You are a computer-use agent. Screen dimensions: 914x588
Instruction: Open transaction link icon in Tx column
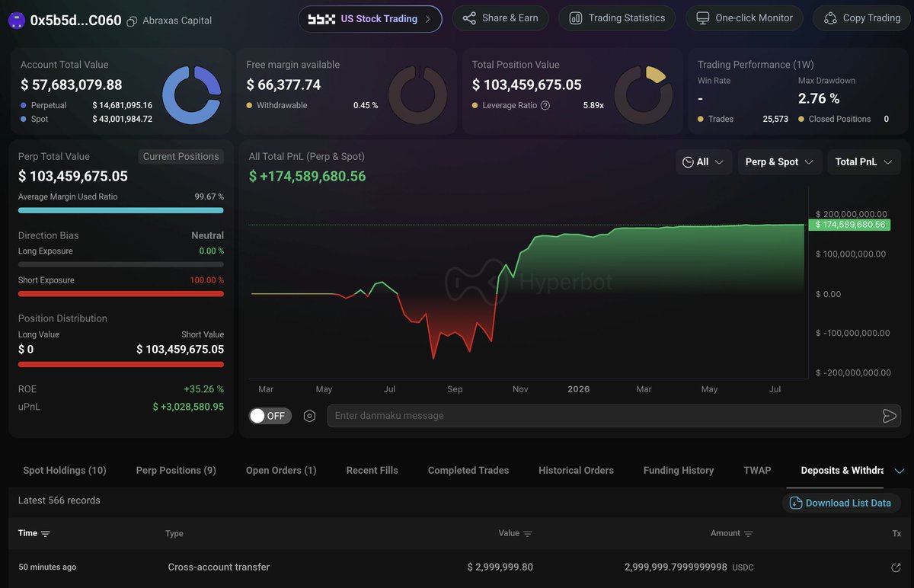point(896,567)
